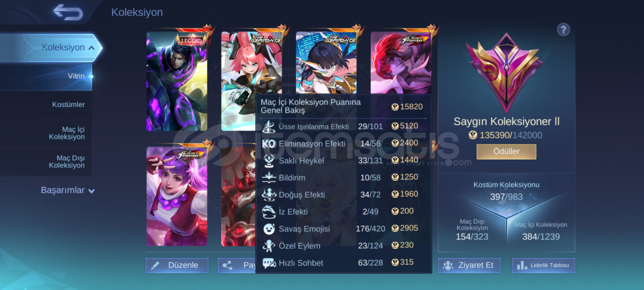
Task: Click the back arrow icon
Action: point(68,12)
